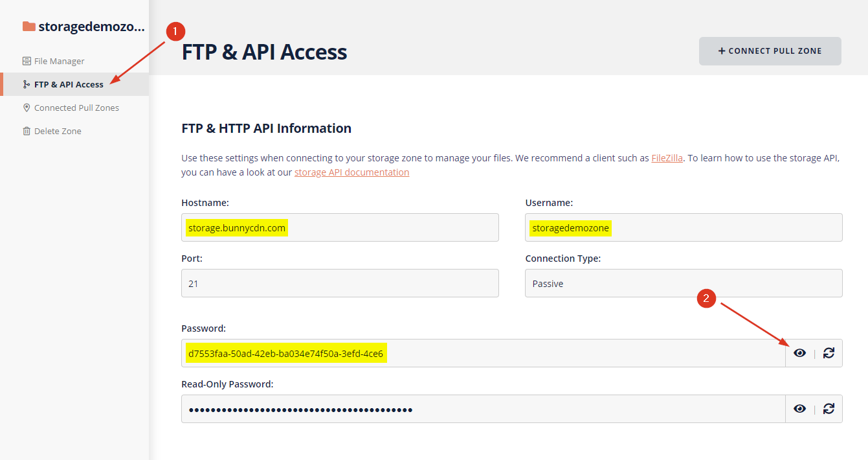Select FTP & API Access menu item

point(74,84)
